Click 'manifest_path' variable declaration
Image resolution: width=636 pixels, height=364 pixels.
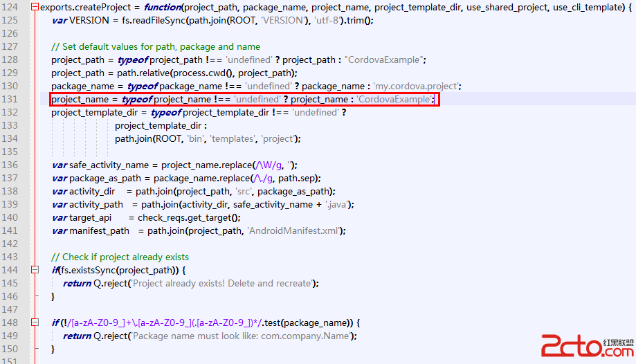[99, 231]
